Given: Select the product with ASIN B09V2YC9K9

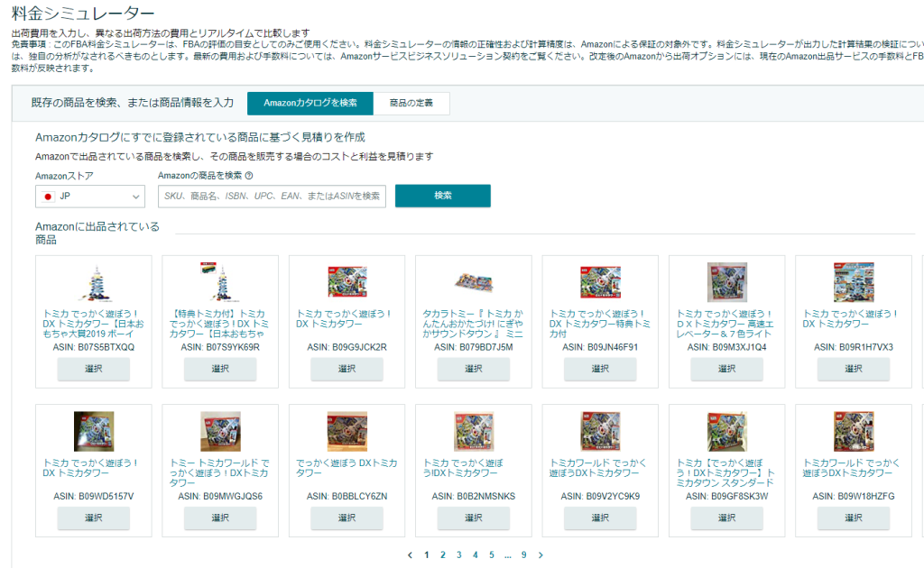Looking at the screenshot, I should (600, 518).
